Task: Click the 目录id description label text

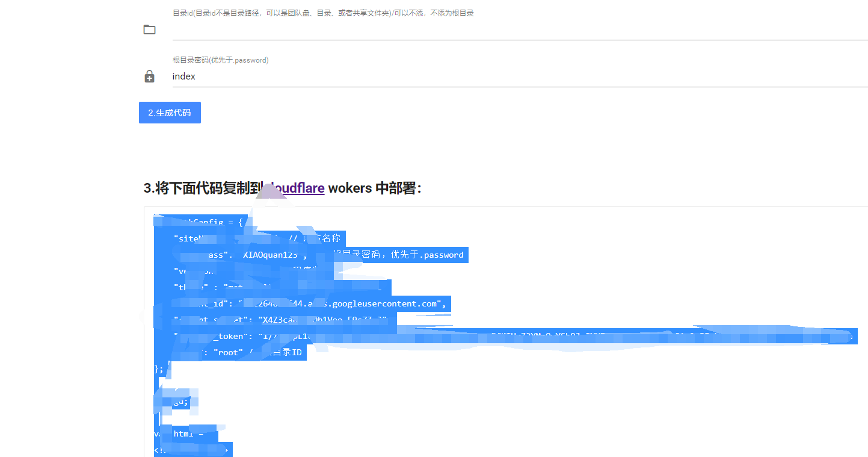Action: click(x=323, y=13)
